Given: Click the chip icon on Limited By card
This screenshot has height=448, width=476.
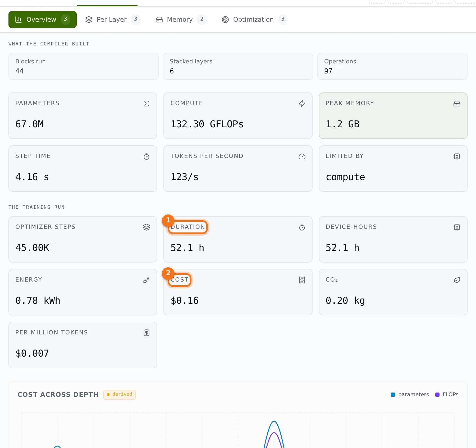Looking at the screenshot, I should pyautogui.click(x=457, y=156).
